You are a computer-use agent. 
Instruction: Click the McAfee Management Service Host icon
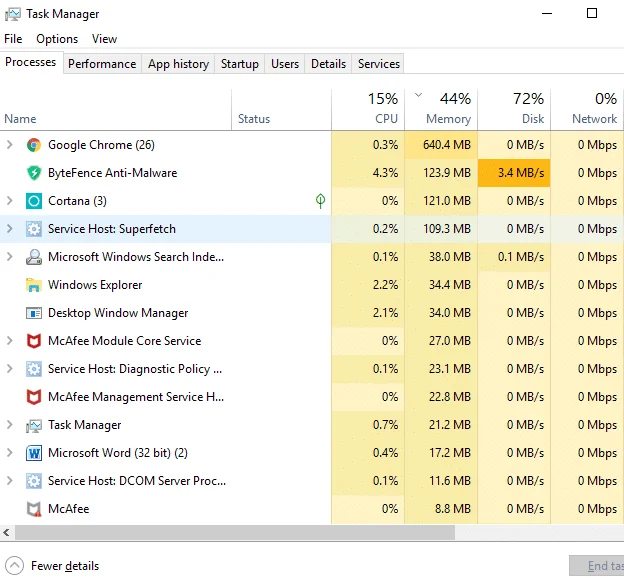(34, 397)
